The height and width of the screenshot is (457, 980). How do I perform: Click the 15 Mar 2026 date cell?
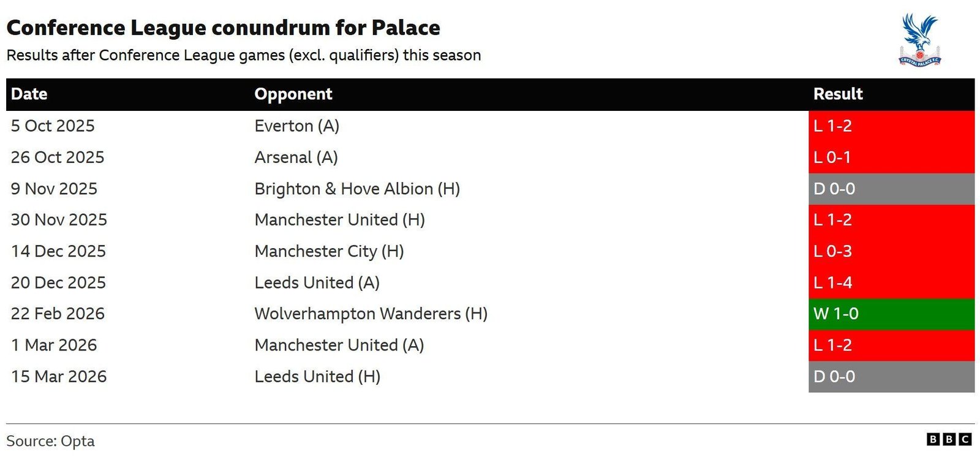(59, 376)
